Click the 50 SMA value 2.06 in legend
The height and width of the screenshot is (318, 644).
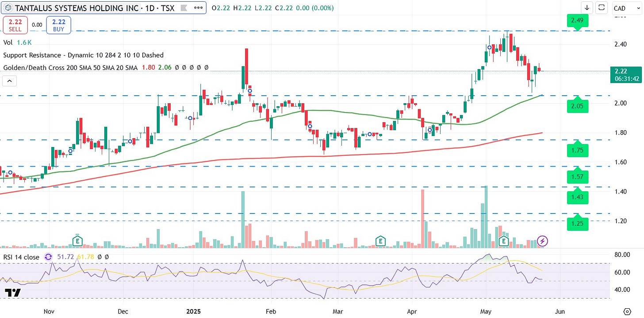(165, 68)
